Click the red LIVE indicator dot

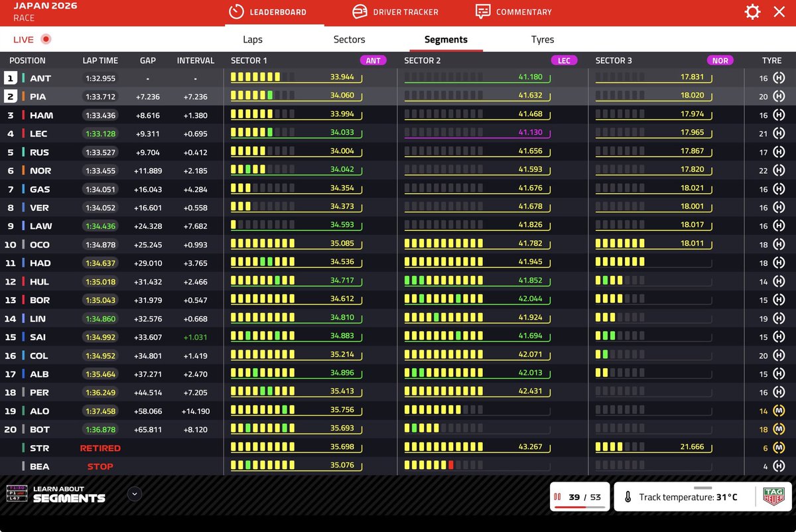tap(46, 39)
